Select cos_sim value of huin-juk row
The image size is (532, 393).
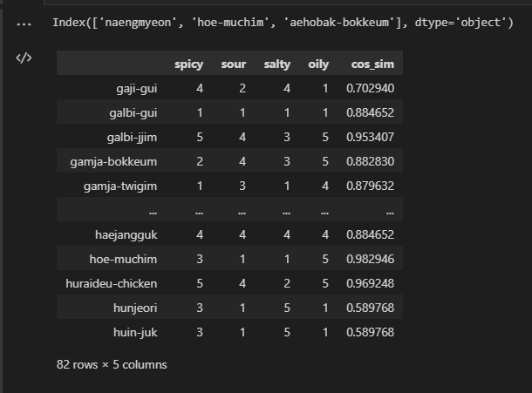pos(370,332)
